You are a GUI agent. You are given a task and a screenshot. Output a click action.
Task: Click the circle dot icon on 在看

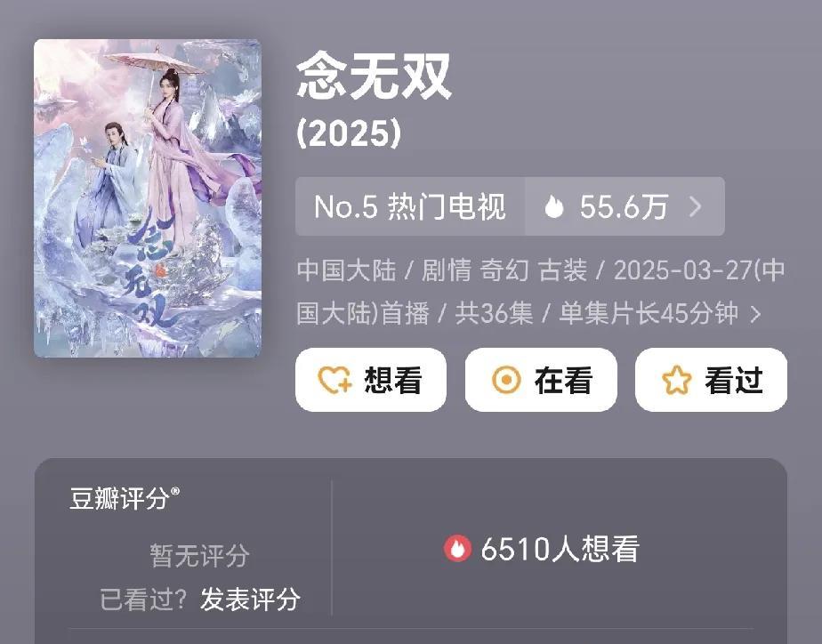coord(506,380)
